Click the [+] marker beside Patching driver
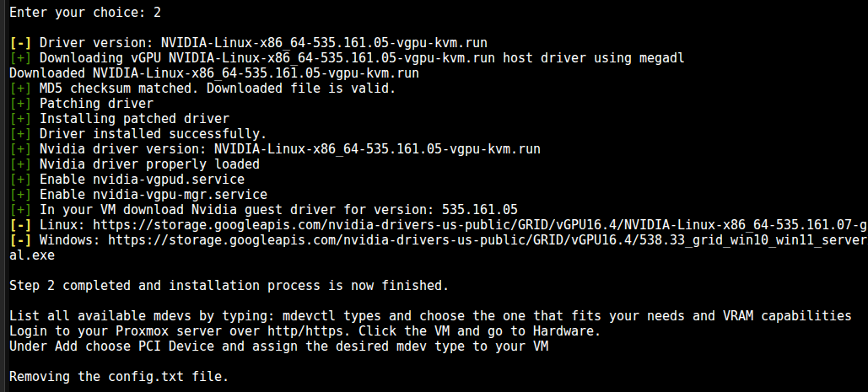The image size is (868, 392). click(x=20, y=104)
